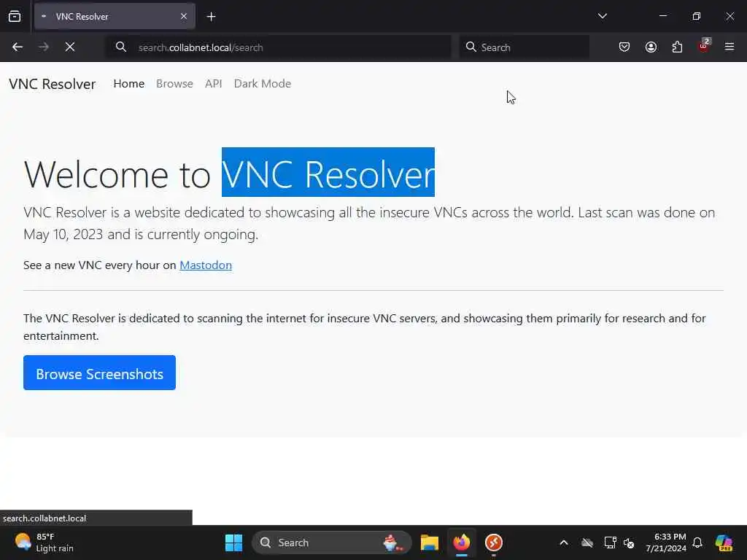Image resolution: width=747 pixels, height=560 pixels.
Task: Focus the address bar URL field
Action: (278, 47)
